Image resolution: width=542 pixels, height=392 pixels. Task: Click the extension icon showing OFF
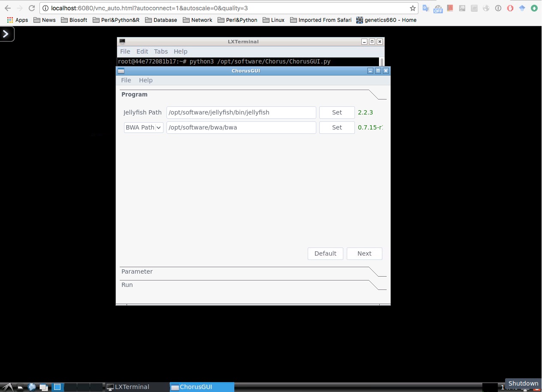tap(438, 9)
